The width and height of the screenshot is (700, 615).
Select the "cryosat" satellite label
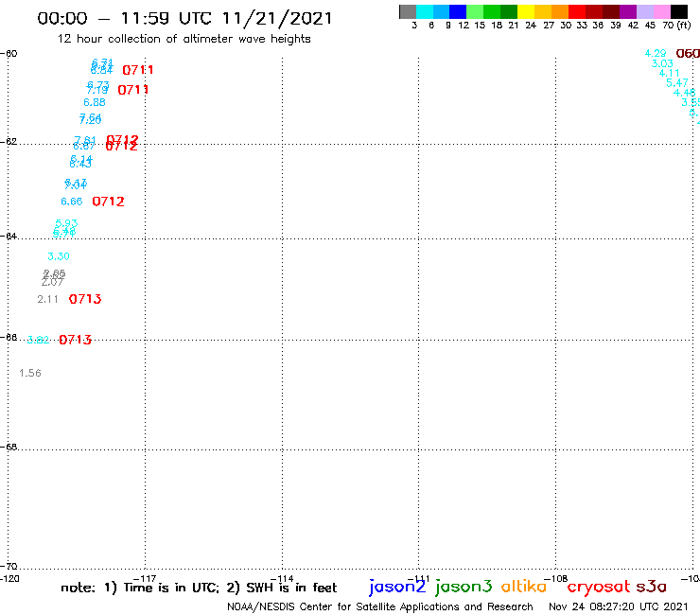(x=599, y=587)
